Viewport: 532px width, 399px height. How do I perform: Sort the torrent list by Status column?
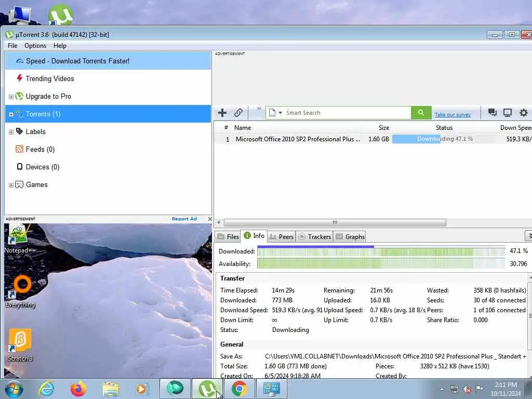pos(444,128)
